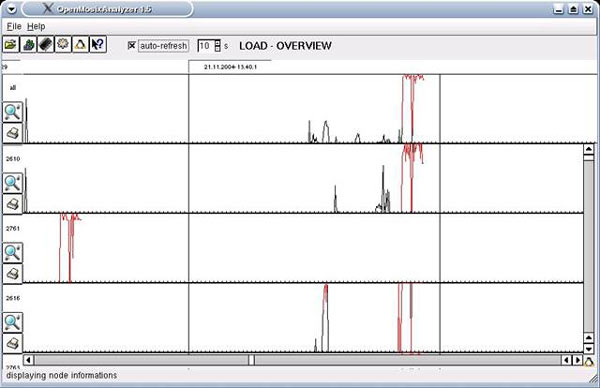Zoom into the 'all' load graph
This screenshot has height=388, width=600.
pyautogui.click(x=12, y=112)
